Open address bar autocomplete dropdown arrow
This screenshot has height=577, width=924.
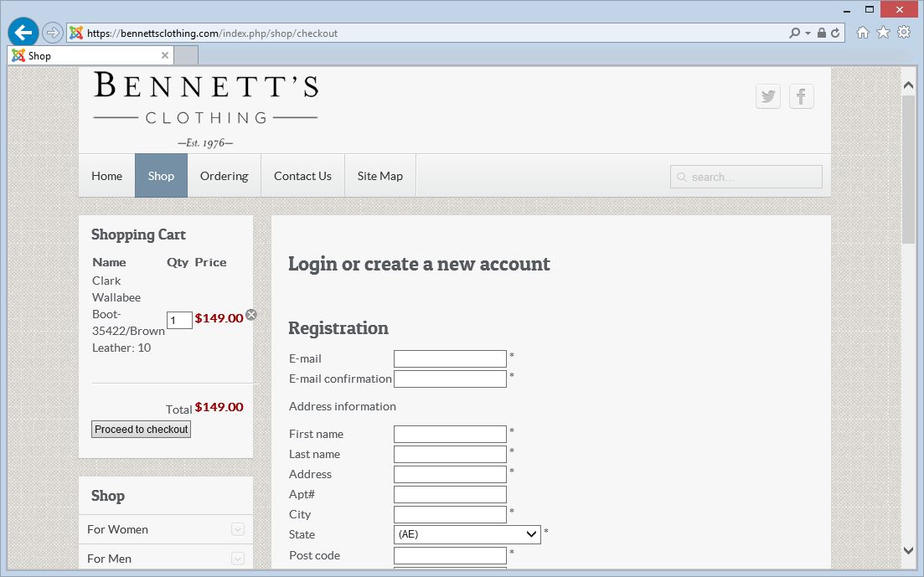point(808,33)
